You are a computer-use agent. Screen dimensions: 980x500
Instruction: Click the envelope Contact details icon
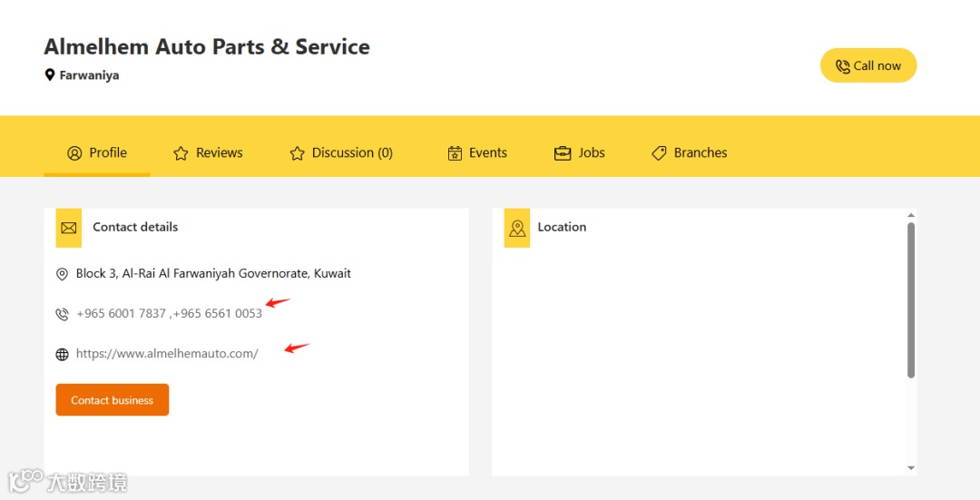[69, 228]
